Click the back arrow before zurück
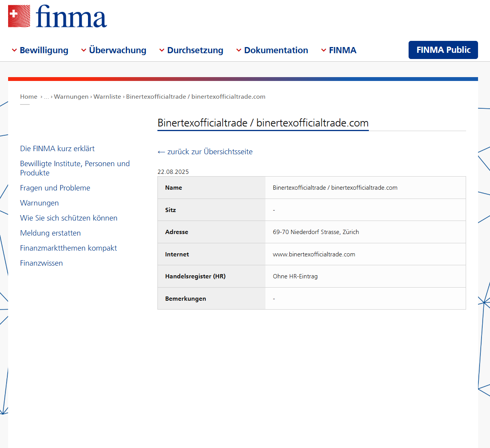Image resolution: width=490 pixels, height=448 pixels. [x=161, y=152]
